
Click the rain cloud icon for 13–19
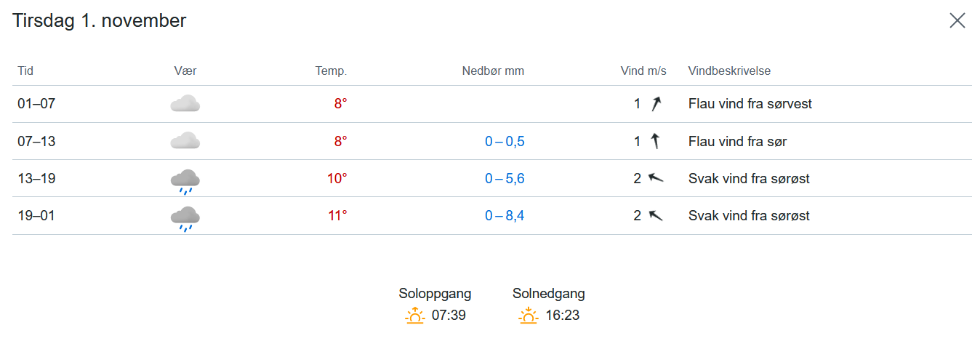click(185, 181)
